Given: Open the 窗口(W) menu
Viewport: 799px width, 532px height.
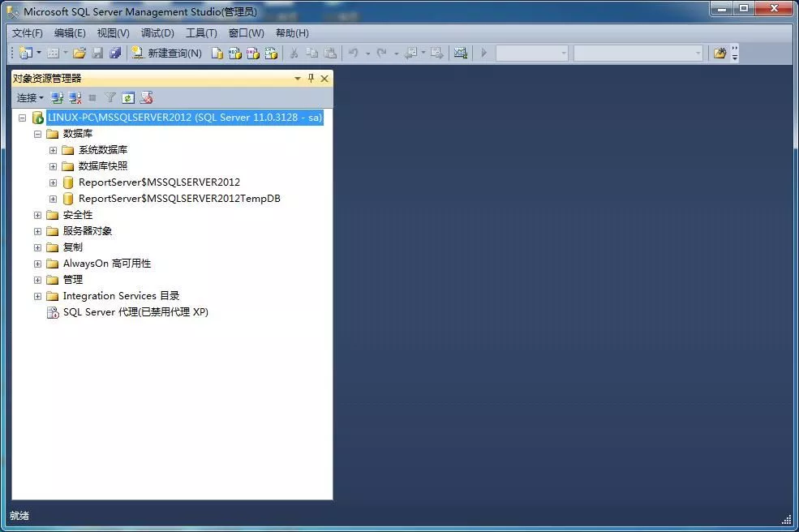Looking at the screenshot, I should (x=246, y=33).
